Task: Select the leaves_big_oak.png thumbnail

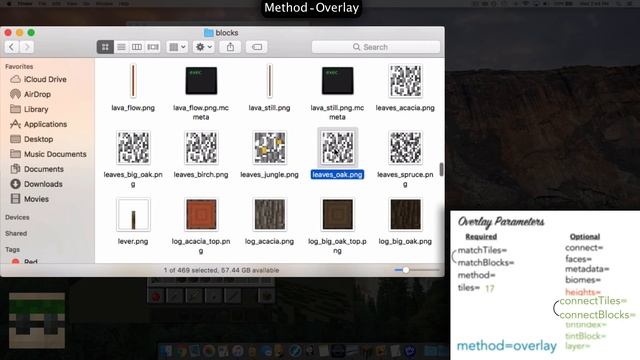Action: 133,147
